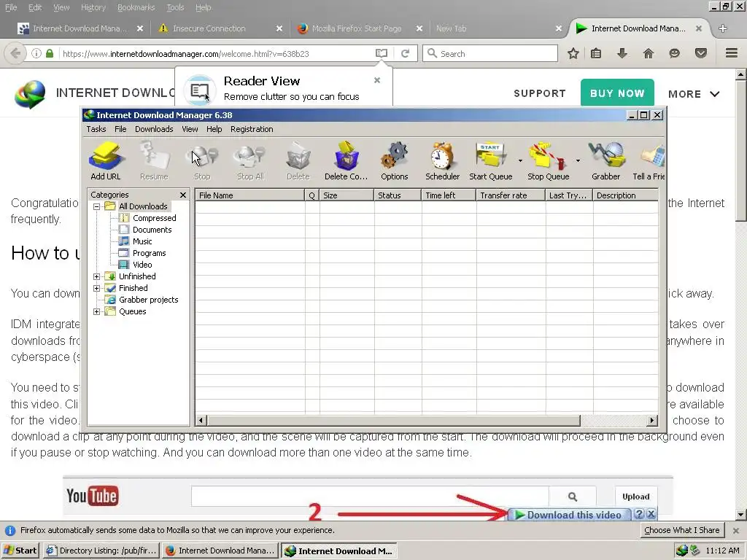Click the Start Queue icon
The image size is (747, 560).
(x=491, y=160)
